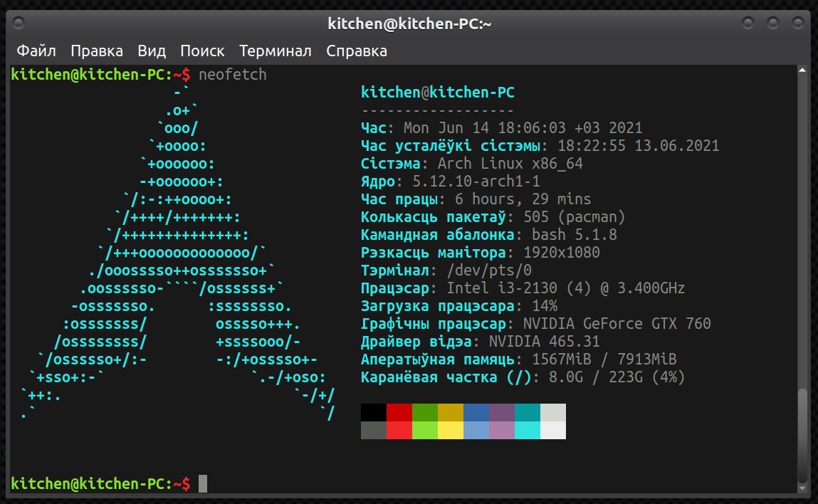The image size is (818, 504).
Task: Click the cursor block at the bottom prompt
Action: point(203,483)
